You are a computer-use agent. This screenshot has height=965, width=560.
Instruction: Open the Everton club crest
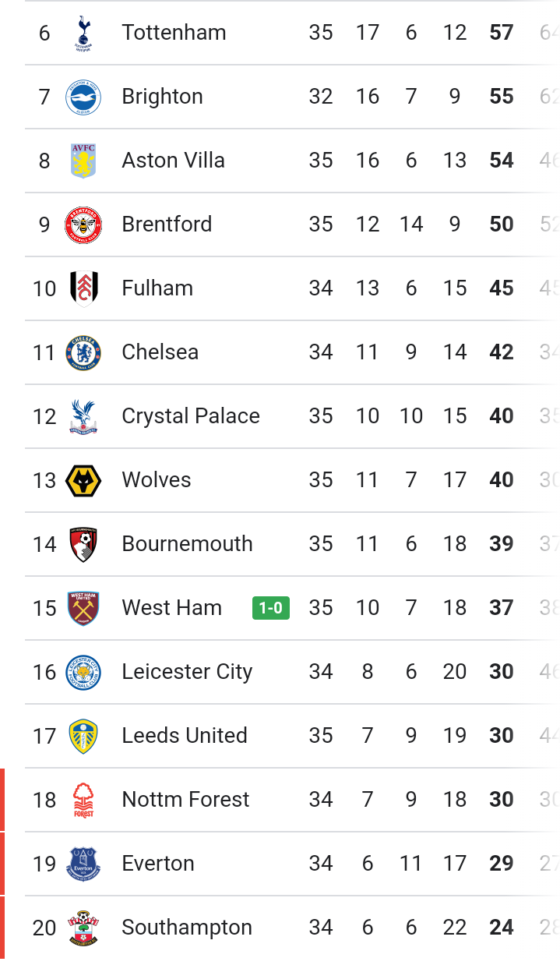click(83, 864)
